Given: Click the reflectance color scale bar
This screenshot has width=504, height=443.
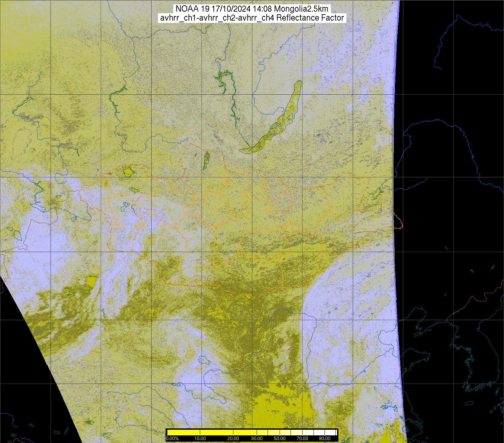Looking at the screenshot, I should tap(252, 432).
